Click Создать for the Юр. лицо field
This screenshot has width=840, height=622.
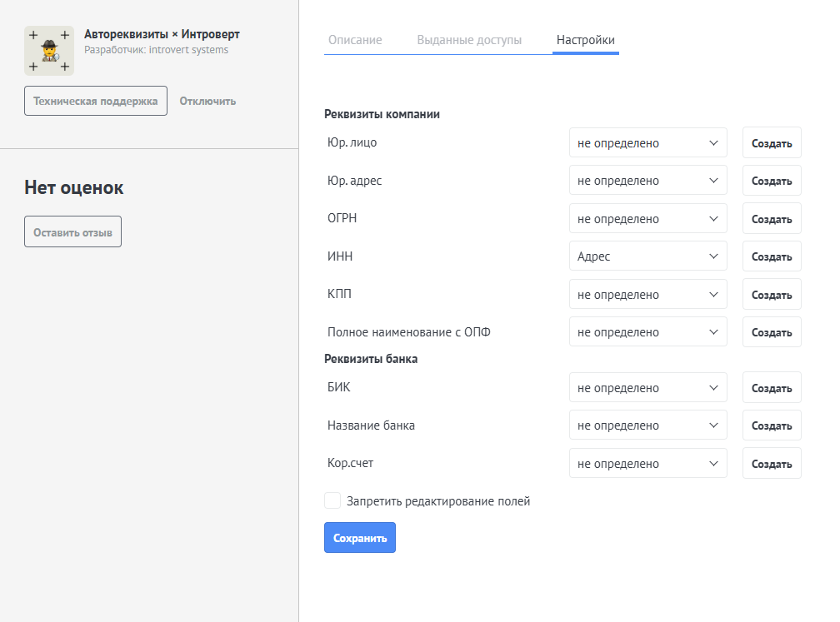click(x=772, y=143)
